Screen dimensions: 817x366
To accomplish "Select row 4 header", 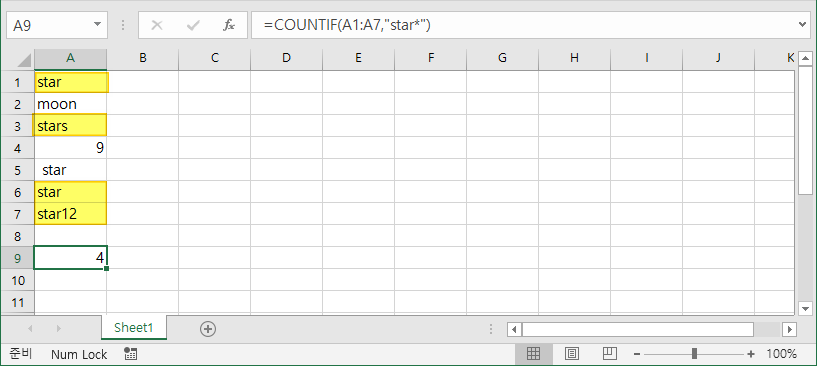I will (x=17, y=148).
